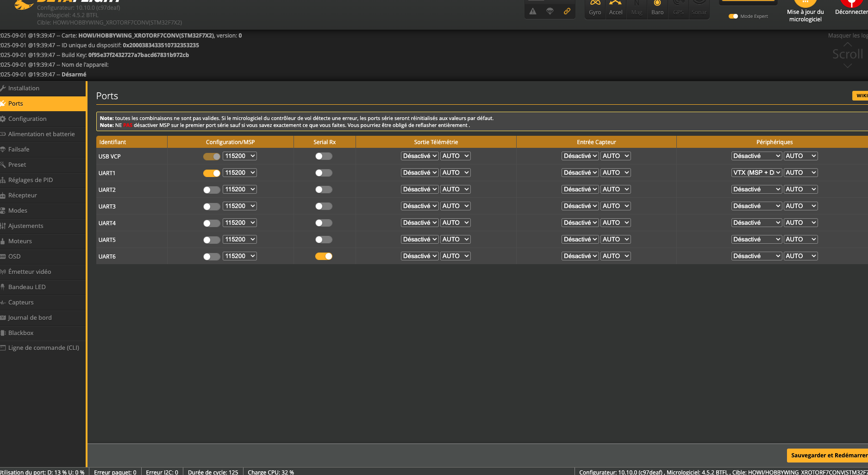Switch to Réglages de PID tab
The width and height of the screenshot is (868, 475).
(x=31, y=180)
